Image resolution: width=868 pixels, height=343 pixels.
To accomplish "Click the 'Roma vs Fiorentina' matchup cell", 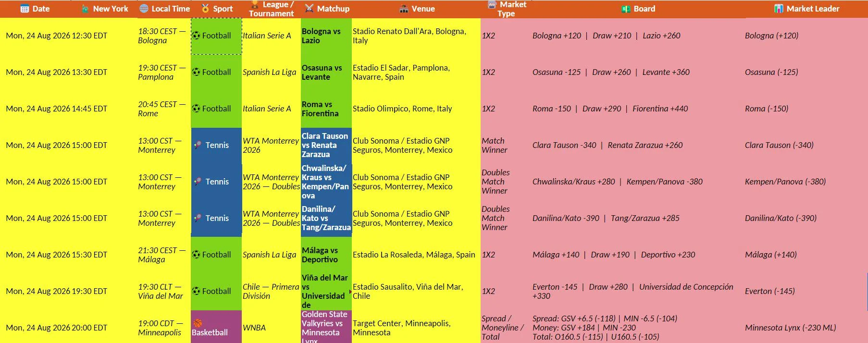I will [326, 109].
